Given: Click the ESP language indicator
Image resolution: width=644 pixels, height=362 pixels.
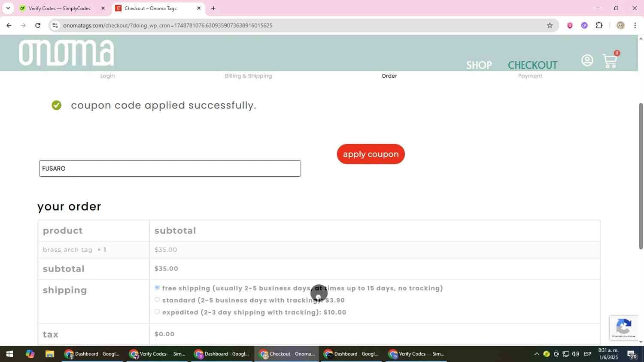Looking at the screenshot, I should point(587,354).
